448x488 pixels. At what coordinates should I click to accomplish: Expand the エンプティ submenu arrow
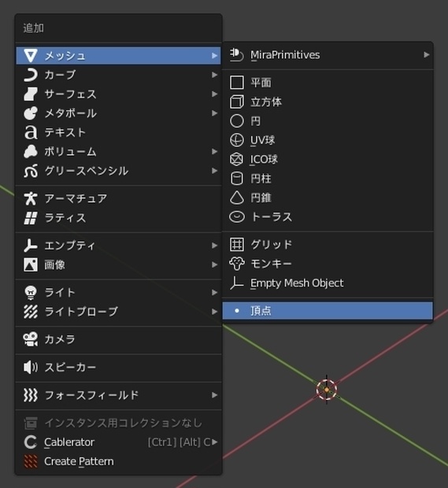214,246
